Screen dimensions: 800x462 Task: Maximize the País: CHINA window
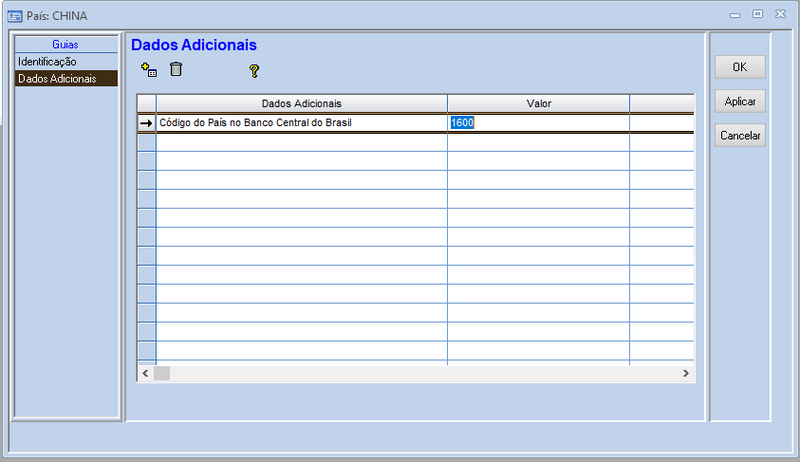(x=757, y=14)
